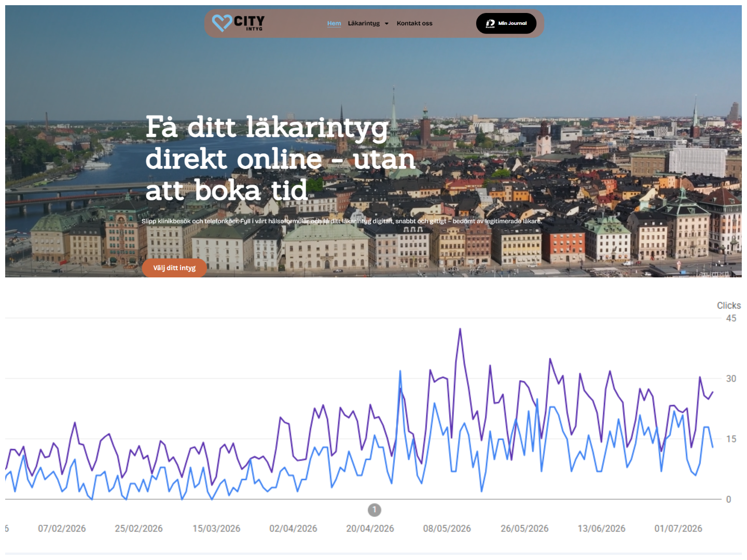Click the hero headline Få ditt läkarintyg

280,159
